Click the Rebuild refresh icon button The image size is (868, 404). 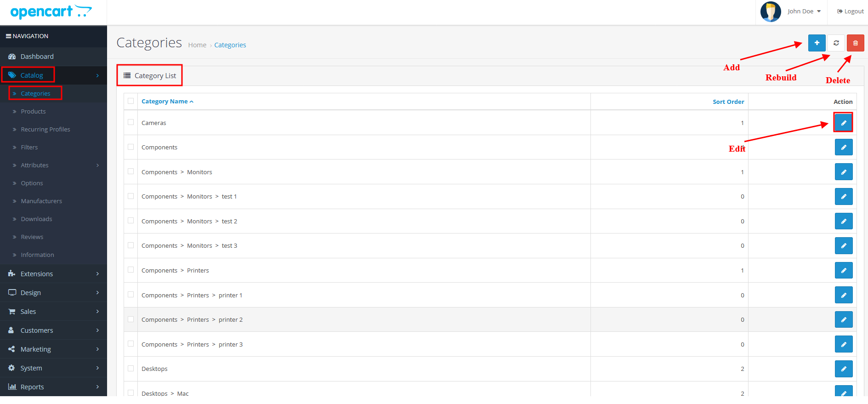click(836, 43)
